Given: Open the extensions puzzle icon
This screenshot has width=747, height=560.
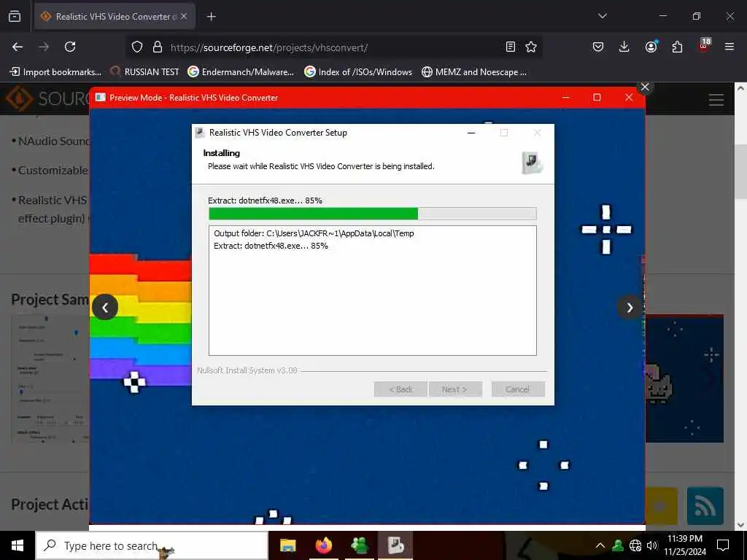Looking at the screenshot, I should pyautogui.click(x=677, y=47).
